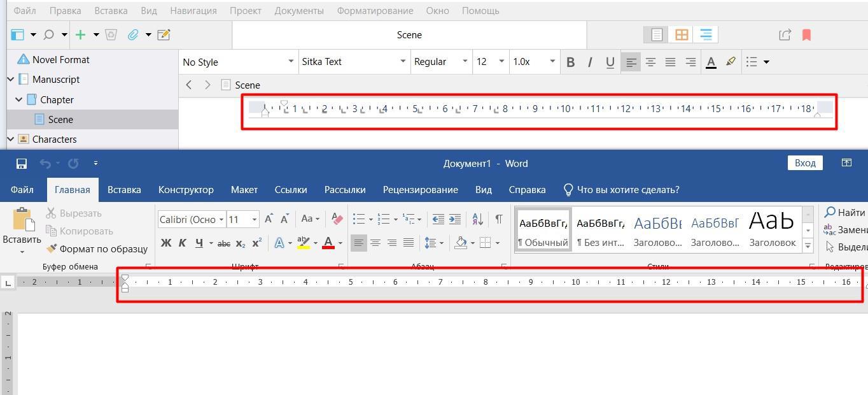
Task: Toggle Scrivener italic formatting button
Action: coord(590,62)
